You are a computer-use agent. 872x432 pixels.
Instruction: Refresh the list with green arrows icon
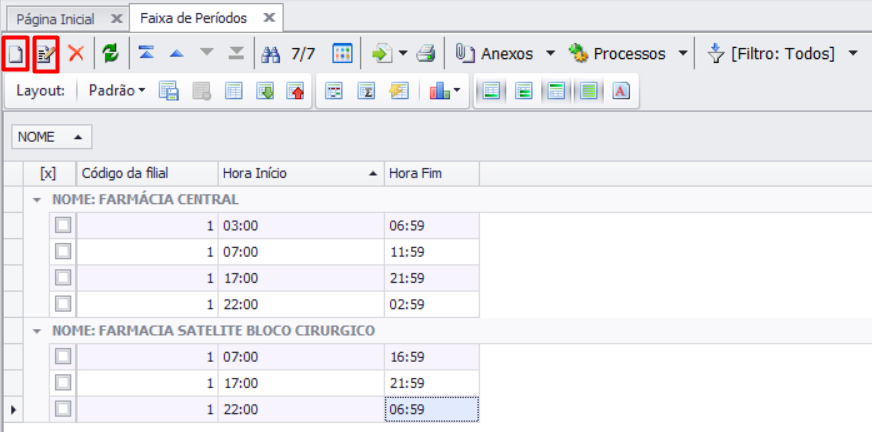tap(110, 54)
